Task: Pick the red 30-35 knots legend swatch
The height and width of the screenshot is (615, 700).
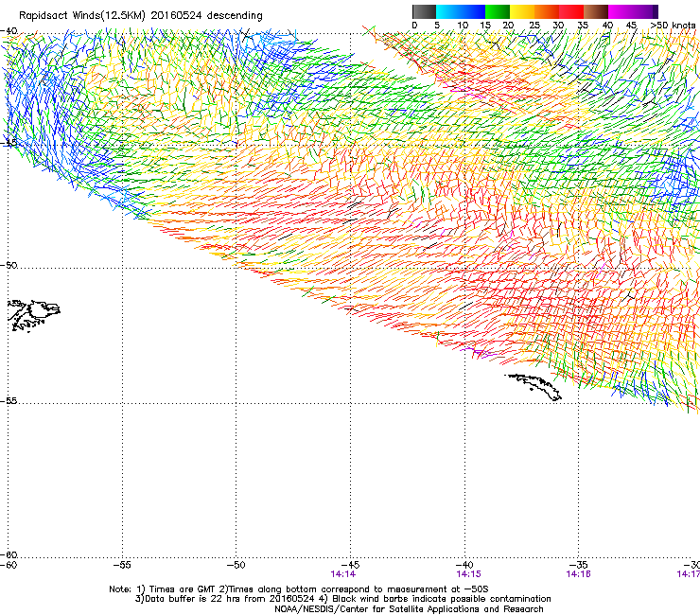Action: tap(571, 11)
